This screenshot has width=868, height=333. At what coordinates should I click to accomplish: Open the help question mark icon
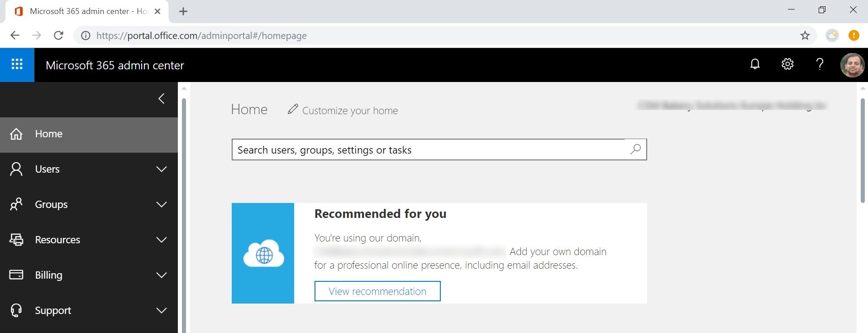(x=820, y=64)
